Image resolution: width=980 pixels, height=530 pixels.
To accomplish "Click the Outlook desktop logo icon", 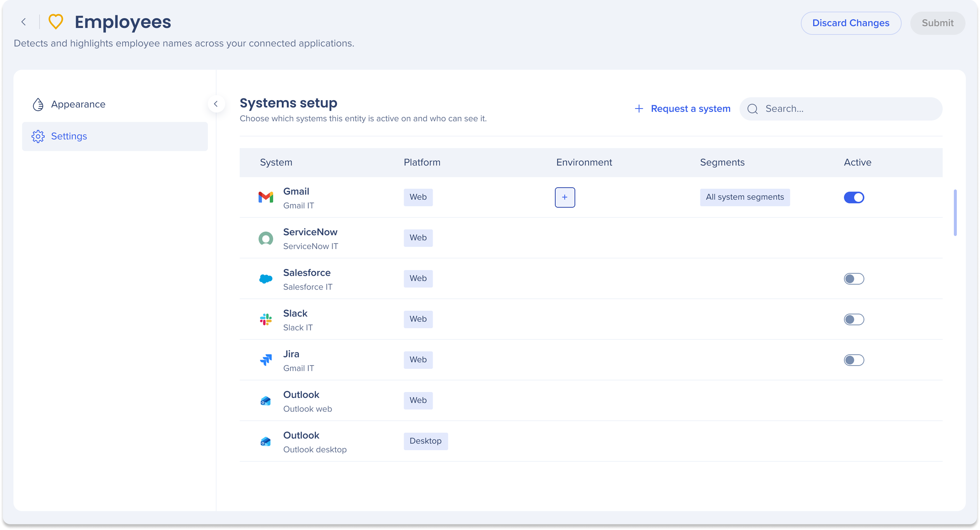I will coord(266,441).
